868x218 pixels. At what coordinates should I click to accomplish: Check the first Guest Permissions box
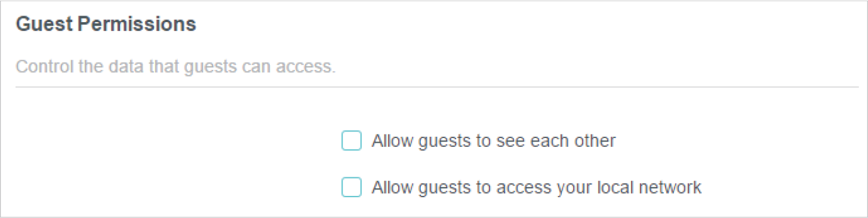click(352, 141)
